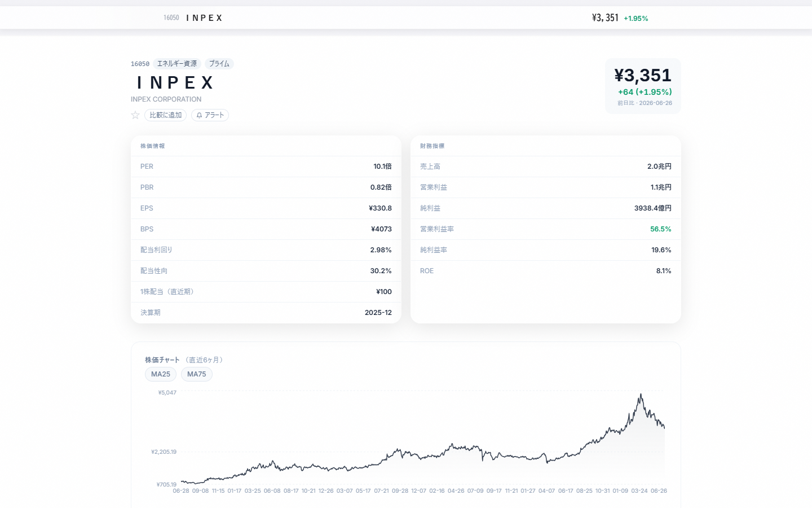Select the プライム market tag

click(x=219, y=64)
